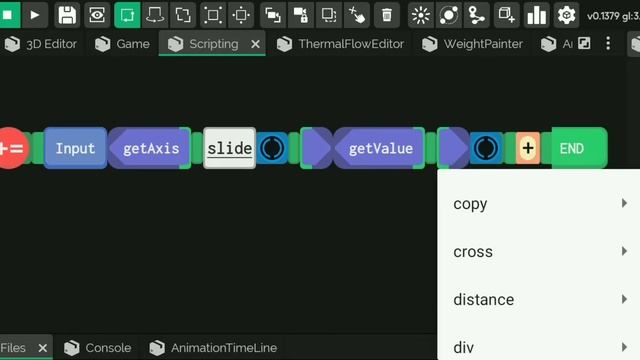640x360 pixels.
Task: Click the expand panel icon by tabs
Action: [x=584, y=43]
